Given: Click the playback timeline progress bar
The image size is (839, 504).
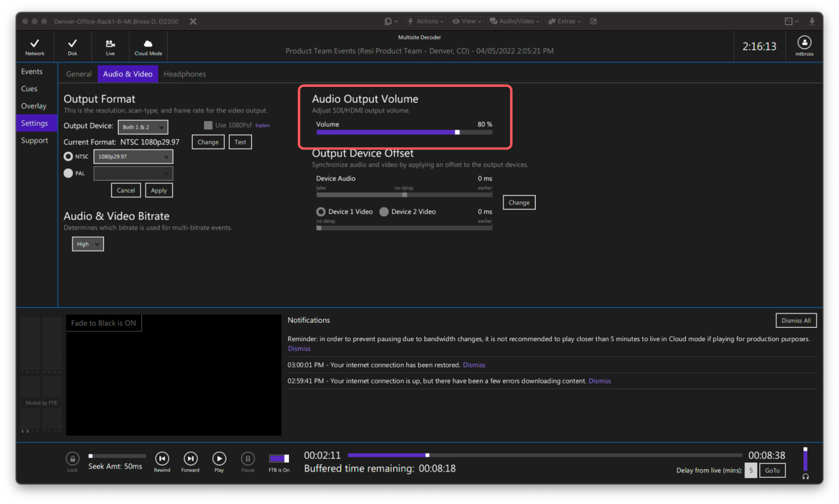Looking at the screenshot, I should pos(544,455).
